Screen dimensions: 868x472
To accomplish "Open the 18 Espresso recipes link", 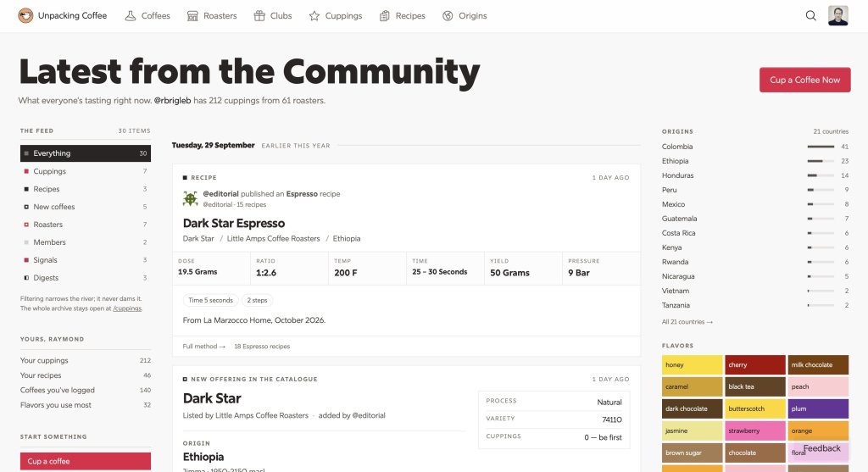I will coord(262,347).
